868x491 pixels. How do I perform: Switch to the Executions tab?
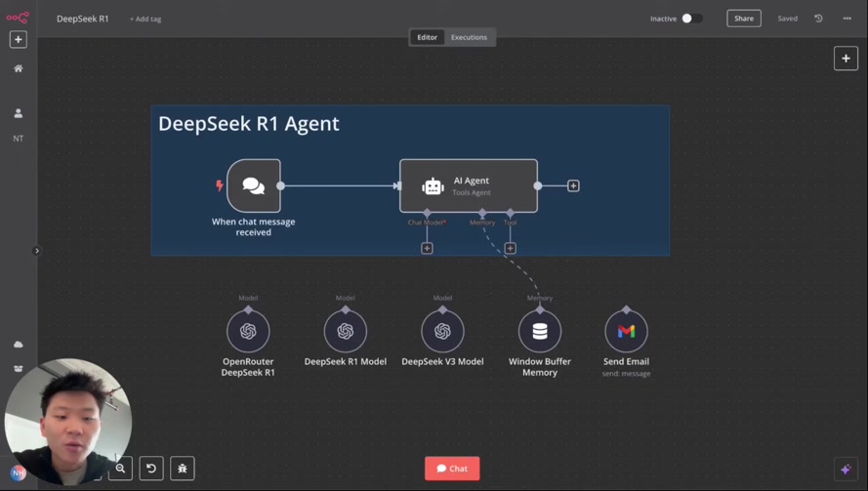point(469,37)
